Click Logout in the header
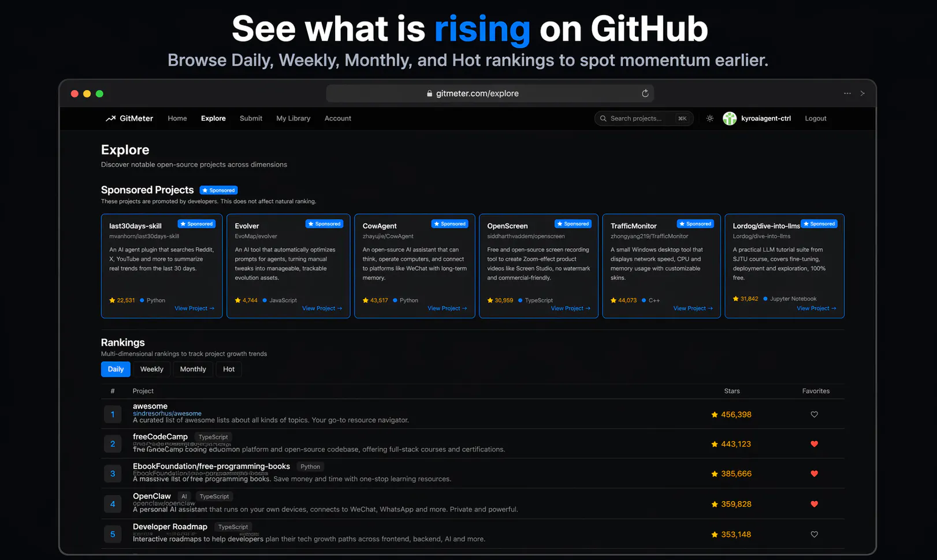 coord(816,118)
